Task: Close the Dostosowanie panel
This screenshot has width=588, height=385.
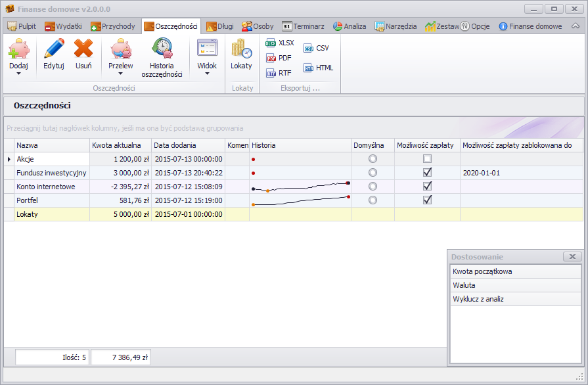Action: point(572,257)
